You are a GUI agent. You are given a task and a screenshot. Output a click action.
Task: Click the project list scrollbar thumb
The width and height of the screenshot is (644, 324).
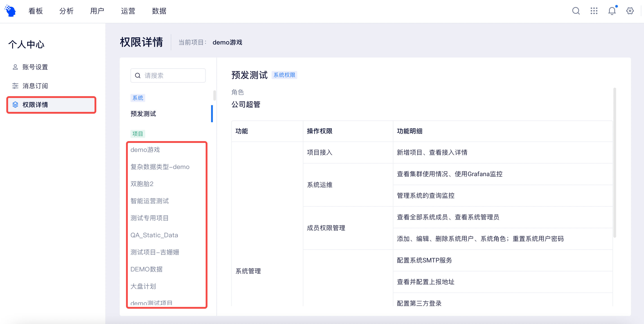pos(214,95)
